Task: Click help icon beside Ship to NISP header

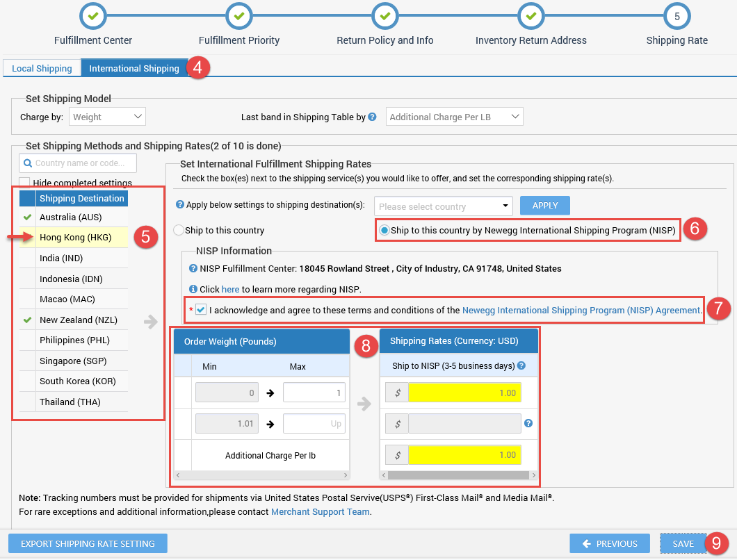Action: (521, 365)
